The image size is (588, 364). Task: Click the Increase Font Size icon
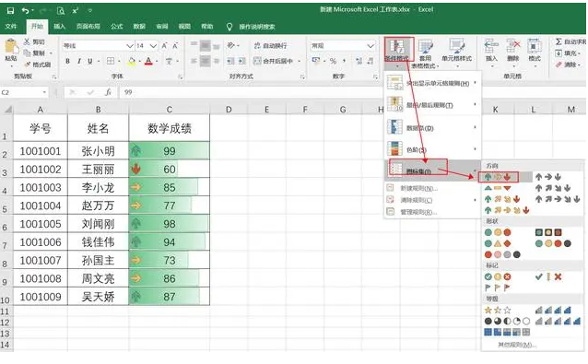coord(164,45)
